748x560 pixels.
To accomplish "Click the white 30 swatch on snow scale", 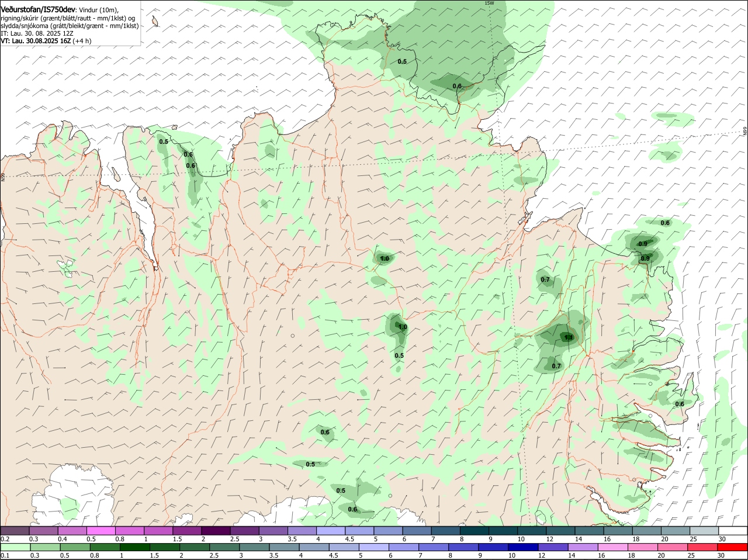I will (x=733, y=531).
